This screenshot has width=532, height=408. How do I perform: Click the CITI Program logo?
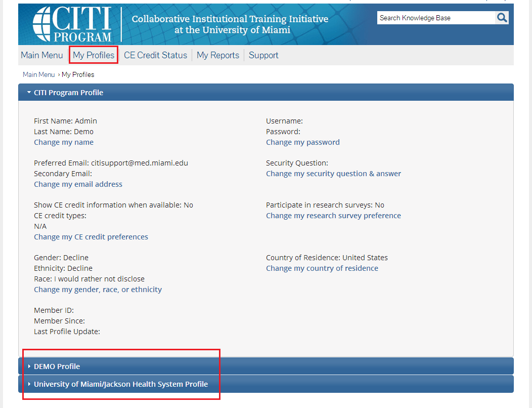coord(72,24)
